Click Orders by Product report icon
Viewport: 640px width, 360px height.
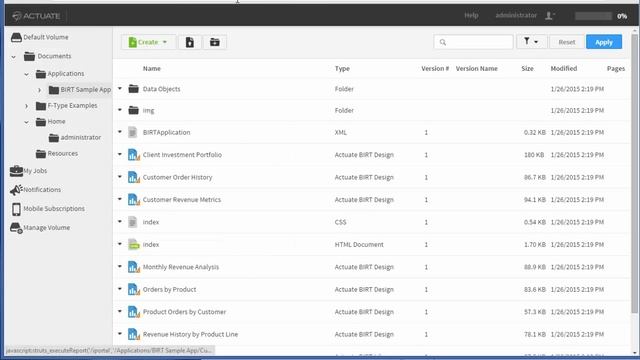point(133,289)
